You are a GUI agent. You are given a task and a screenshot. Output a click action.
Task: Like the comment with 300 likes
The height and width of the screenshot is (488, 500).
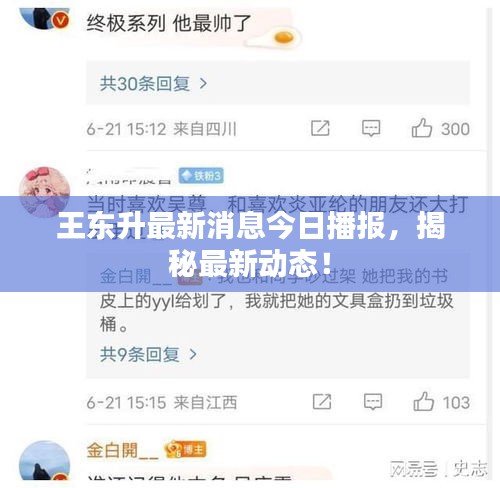(422, 128)
